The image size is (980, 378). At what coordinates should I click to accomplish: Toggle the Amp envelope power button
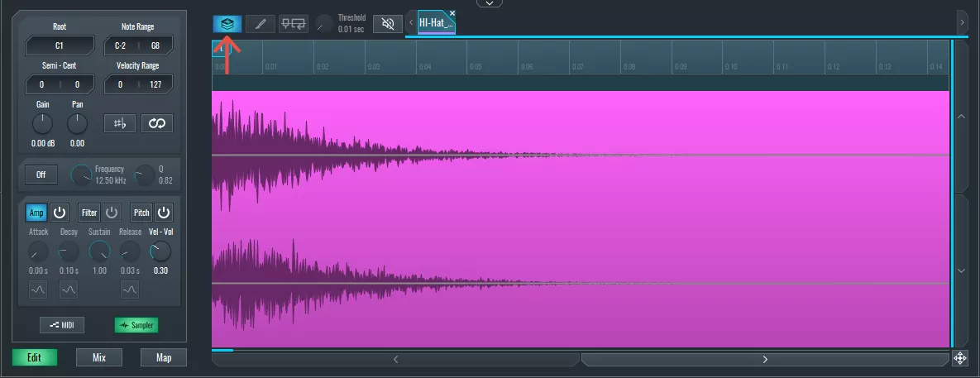[60, 213]
